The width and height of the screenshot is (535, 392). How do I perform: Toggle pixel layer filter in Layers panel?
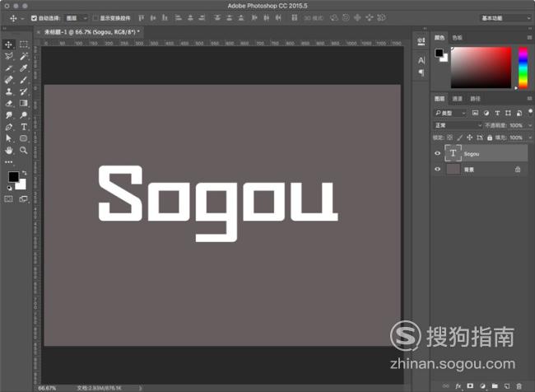[475, 113]
